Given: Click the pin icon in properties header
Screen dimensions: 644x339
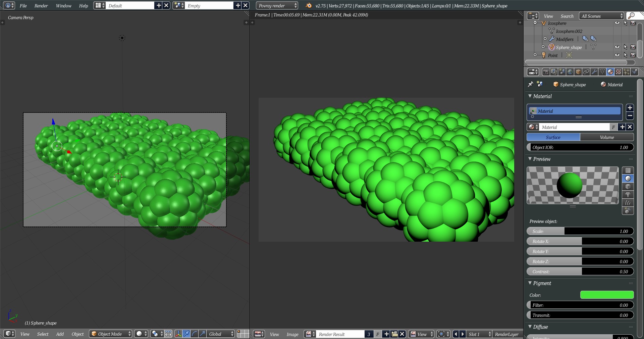Looking at the screenshot, I should pos(530,84).
